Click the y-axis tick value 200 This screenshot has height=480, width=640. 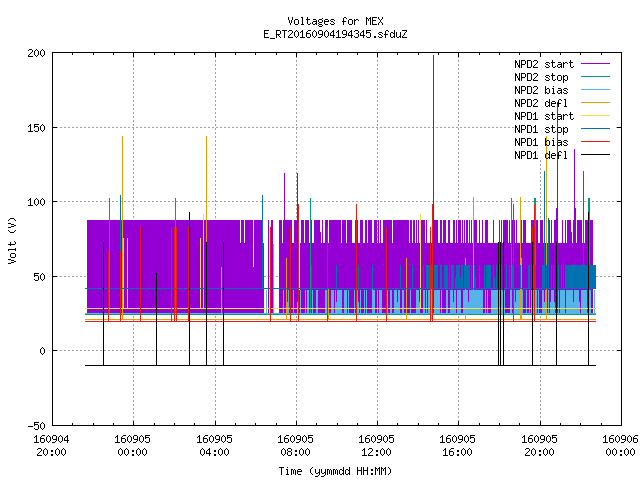click(36, 53)
